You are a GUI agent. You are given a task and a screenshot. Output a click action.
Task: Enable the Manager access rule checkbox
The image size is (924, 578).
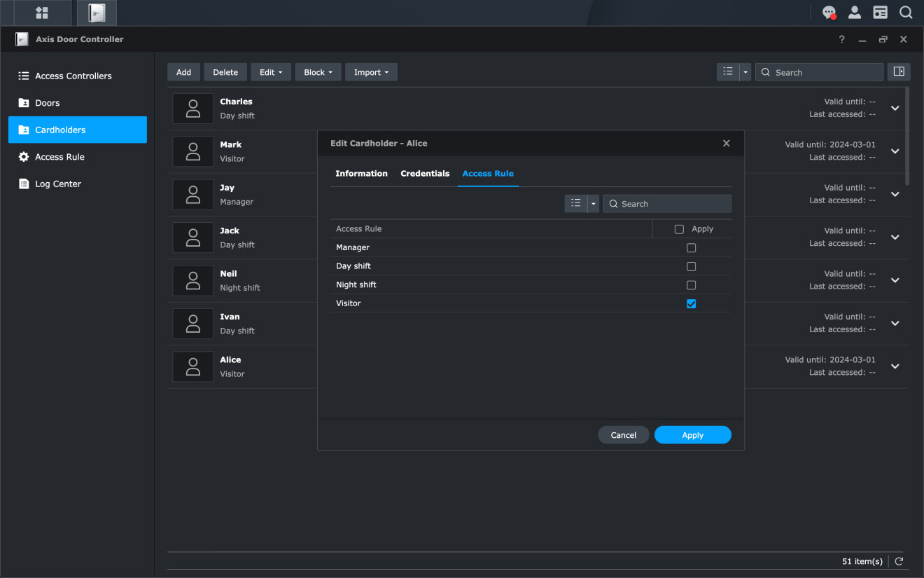click(691, 248)
